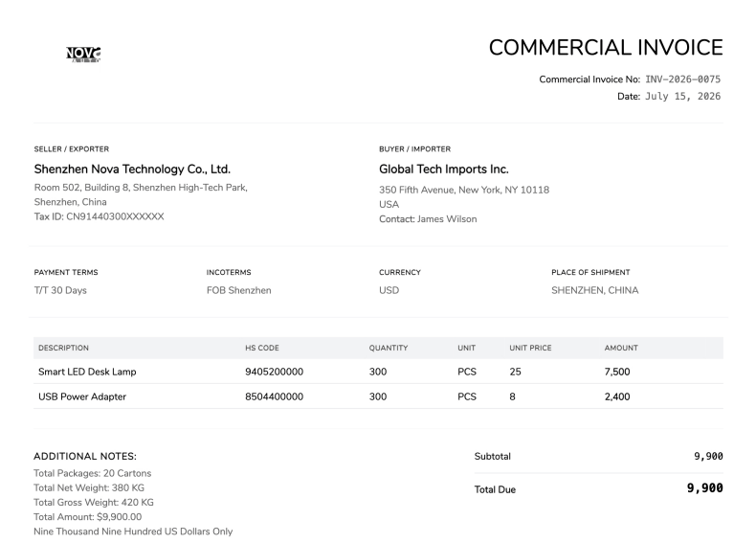
Task: Click Nine Thousand Nine Hundred US Dollars Only
Action: coord(133,531)
